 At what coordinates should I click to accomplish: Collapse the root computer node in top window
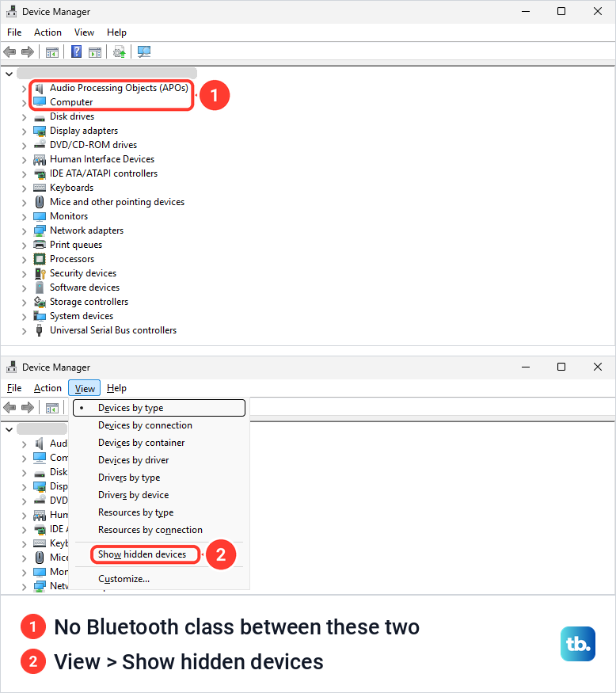[10, 74]
